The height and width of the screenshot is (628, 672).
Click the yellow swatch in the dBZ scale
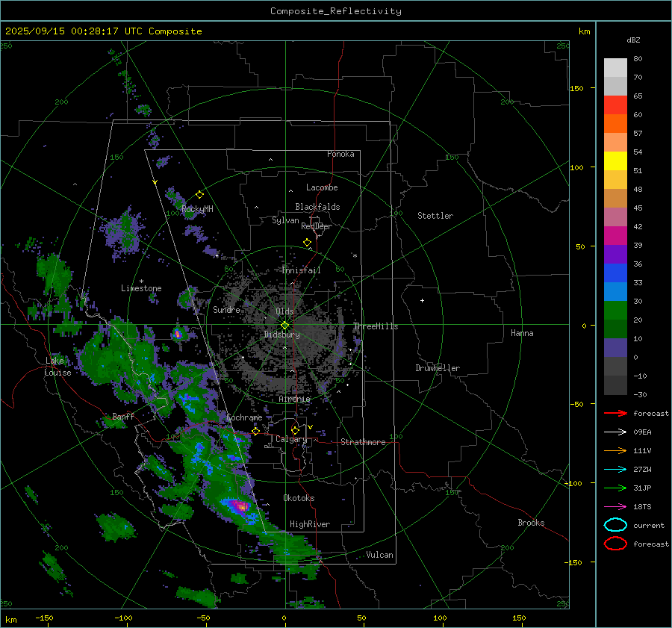(x=615, y=161)
